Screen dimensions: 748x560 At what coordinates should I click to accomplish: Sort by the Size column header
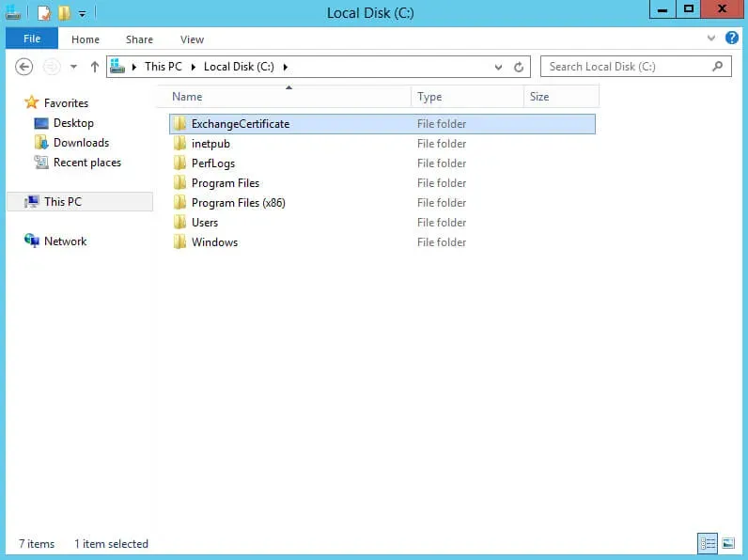click(561, 97)
